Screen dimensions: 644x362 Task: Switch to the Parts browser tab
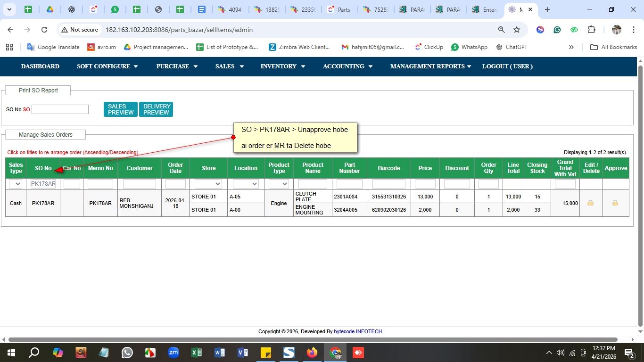340,9
